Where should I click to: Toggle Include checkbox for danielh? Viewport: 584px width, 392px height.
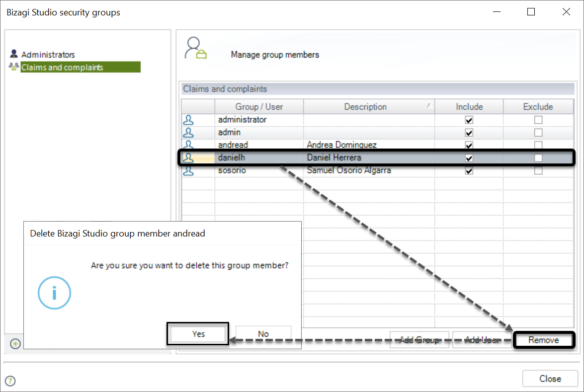pos(469,158)
